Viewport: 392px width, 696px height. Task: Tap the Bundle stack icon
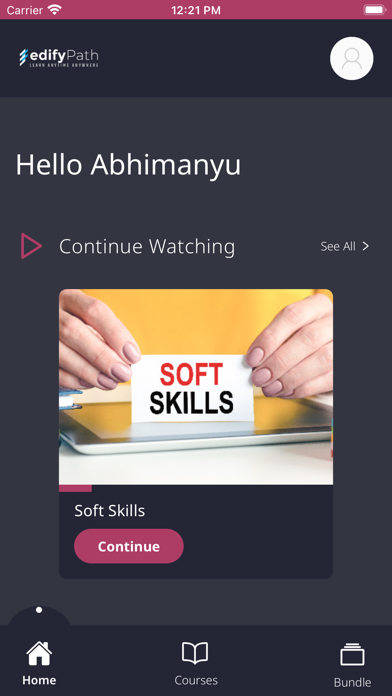pyautogui.click(x=352, y=654)
